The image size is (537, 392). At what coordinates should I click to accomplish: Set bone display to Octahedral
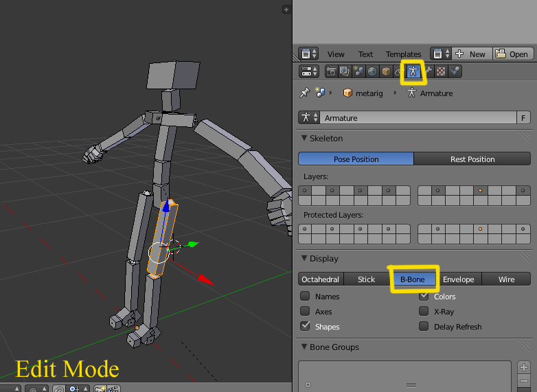coord(321,279)
